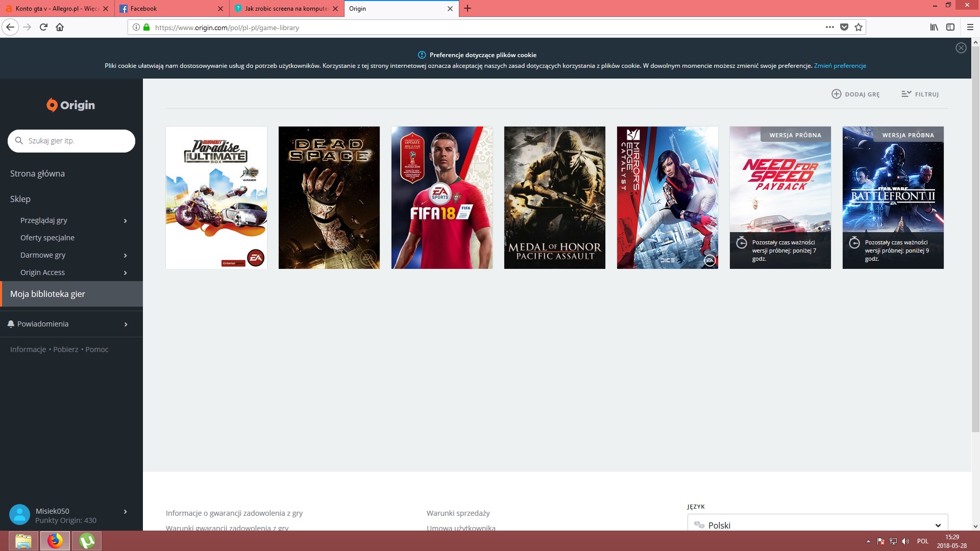This screenshot has width=980, height=551.
Task: Open Burnout Paradise Ultimate Box tile
Action: (x=216, y=197)
